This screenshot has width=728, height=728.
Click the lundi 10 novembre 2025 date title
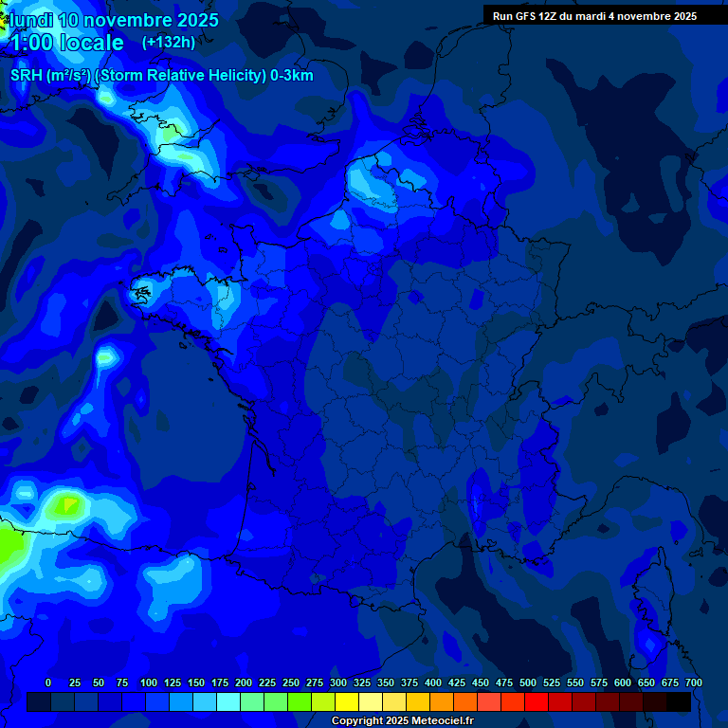tap(114, 20)
